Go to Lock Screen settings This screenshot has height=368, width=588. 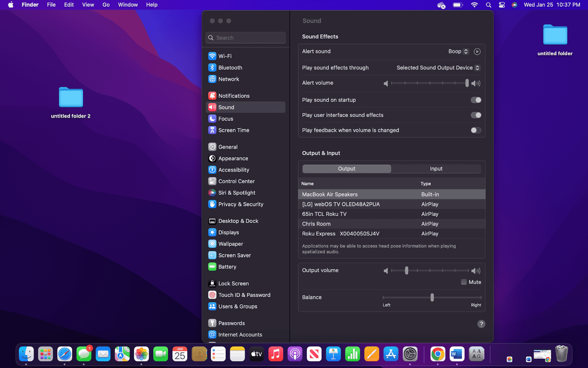tap(245, 283)
